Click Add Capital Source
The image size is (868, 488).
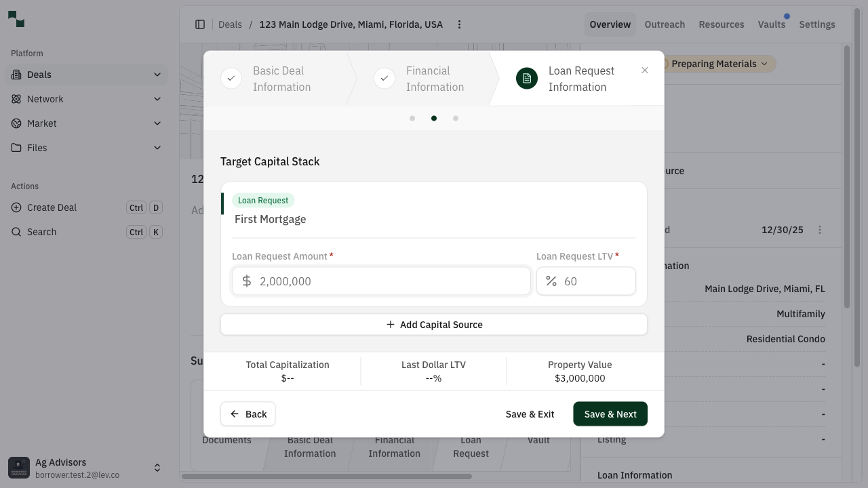pyautogui.click(x=434, y=324)
